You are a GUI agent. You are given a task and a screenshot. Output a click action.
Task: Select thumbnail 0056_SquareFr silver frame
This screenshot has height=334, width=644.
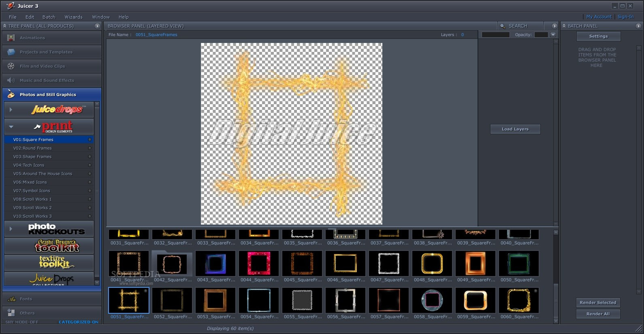pyautogui.click(x=345, y=300)
